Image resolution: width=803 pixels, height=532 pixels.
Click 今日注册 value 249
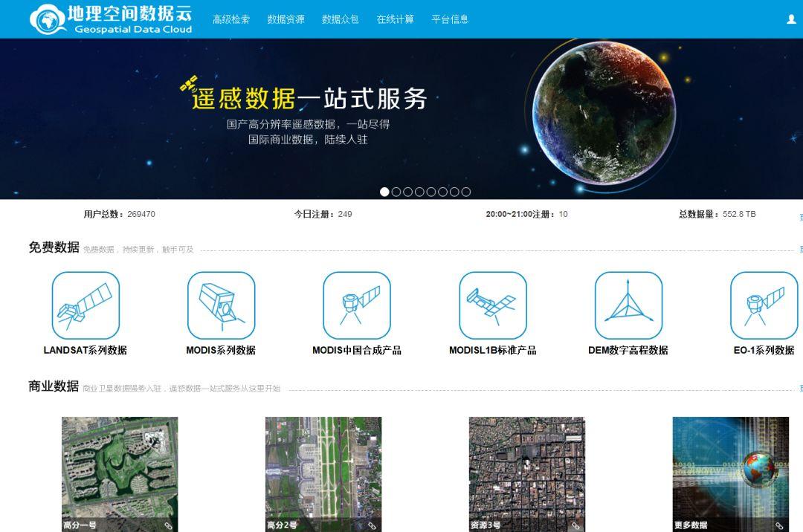click(345, 214)
